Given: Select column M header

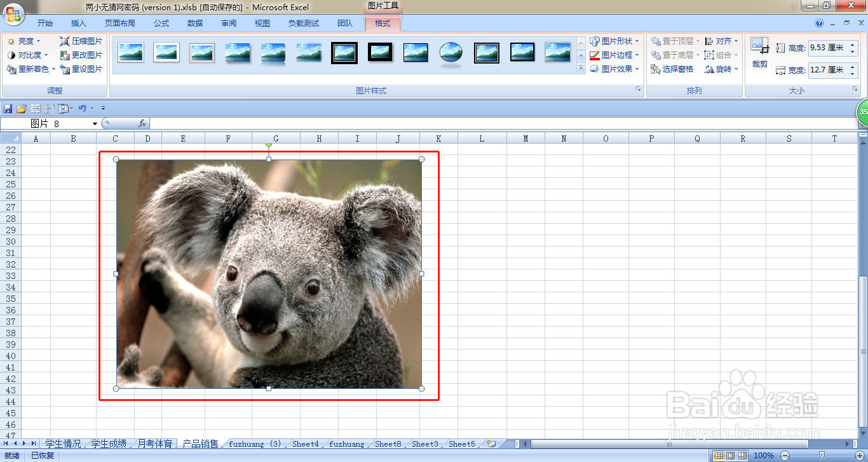Looking at the screenshot, I should pos(526,139).
